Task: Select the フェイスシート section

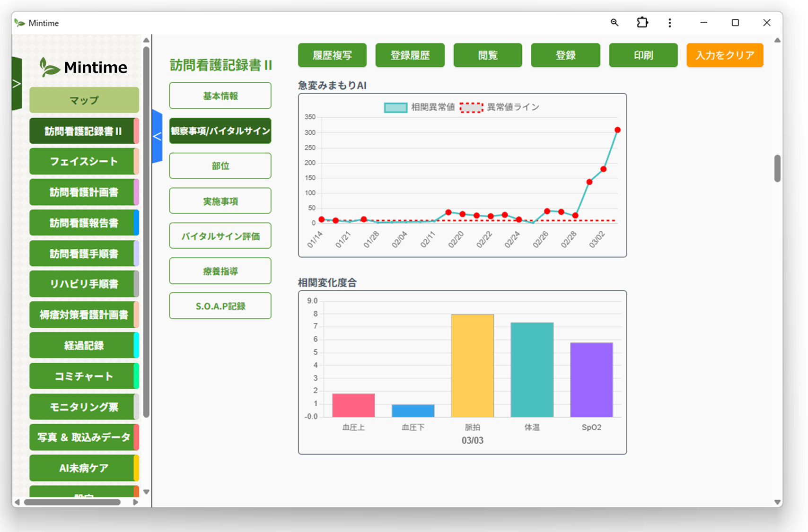Action: pos(84,161)
